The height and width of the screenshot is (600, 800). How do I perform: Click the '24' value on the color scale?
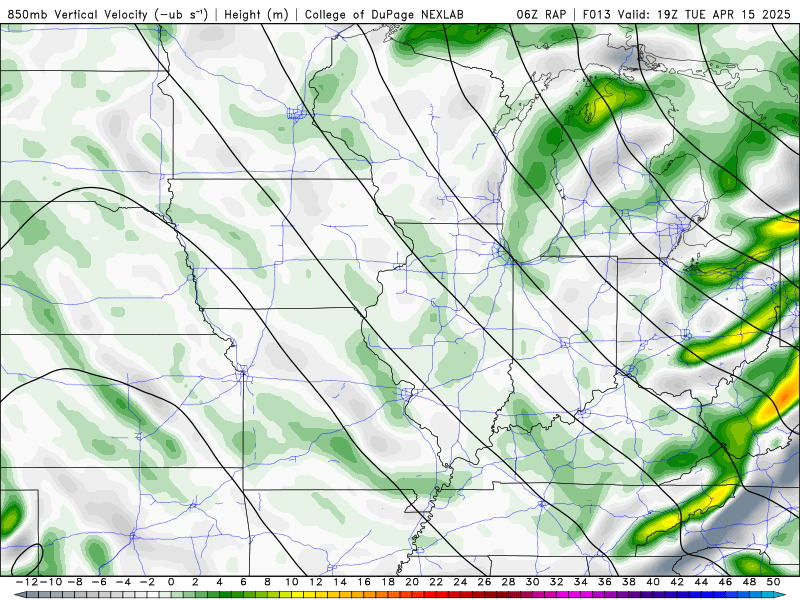(x=460, y=582)
